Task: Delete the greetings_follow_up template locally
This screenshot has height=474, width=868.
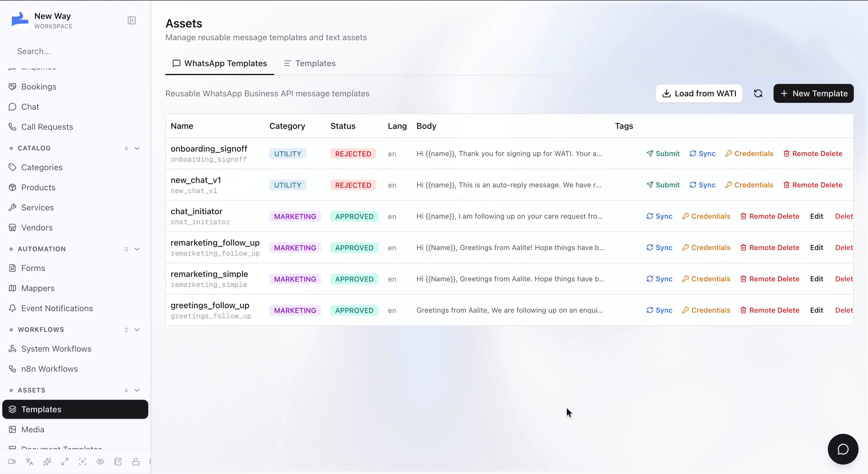Action: click(844, 310)
